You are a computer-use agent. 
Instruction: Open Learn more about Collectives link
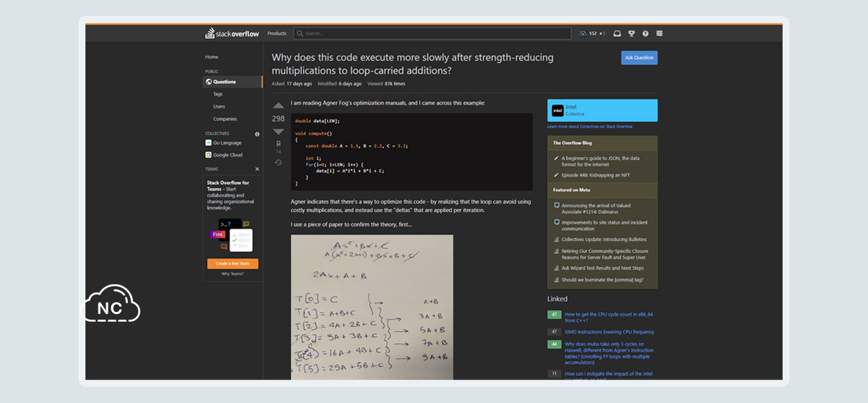[590, 126]
